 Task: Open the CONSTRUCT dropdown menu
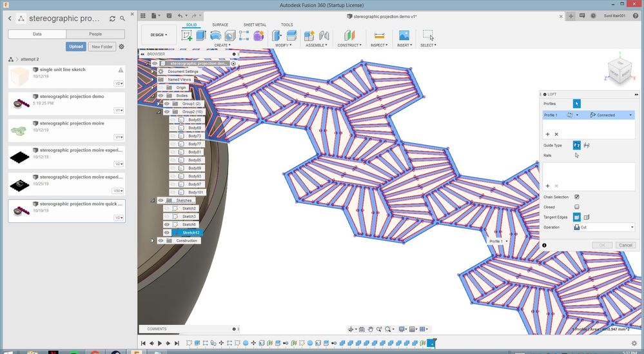(x=349, y=45)
